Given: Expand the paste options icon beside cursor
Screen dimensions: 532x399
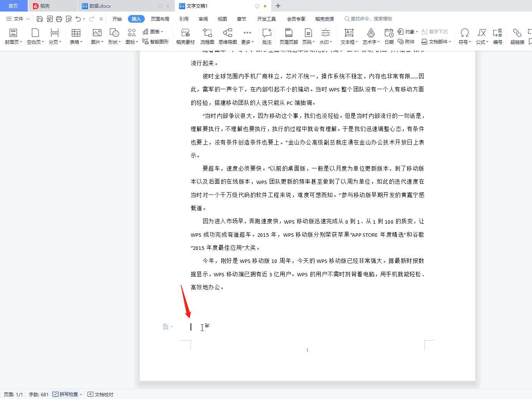Looking at the screenshot, I should [167, 326].
